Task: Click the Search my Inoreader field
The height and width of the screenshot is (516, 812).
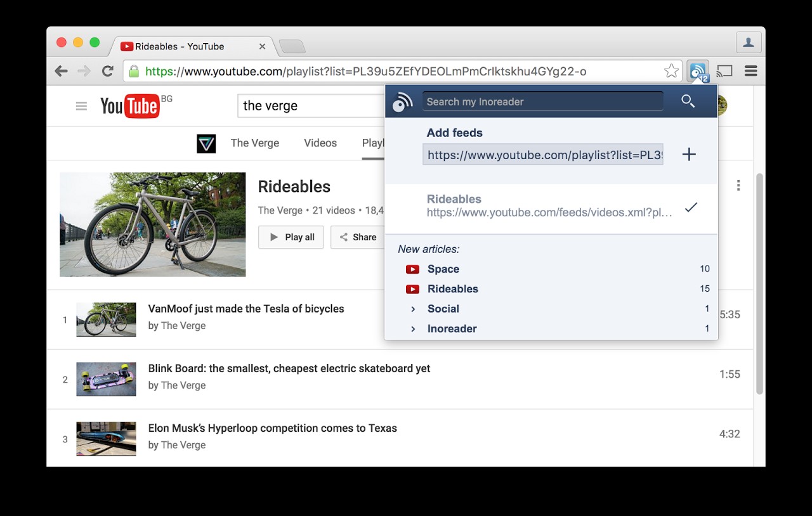Action: pyautogui.click(x=542, y=101)
